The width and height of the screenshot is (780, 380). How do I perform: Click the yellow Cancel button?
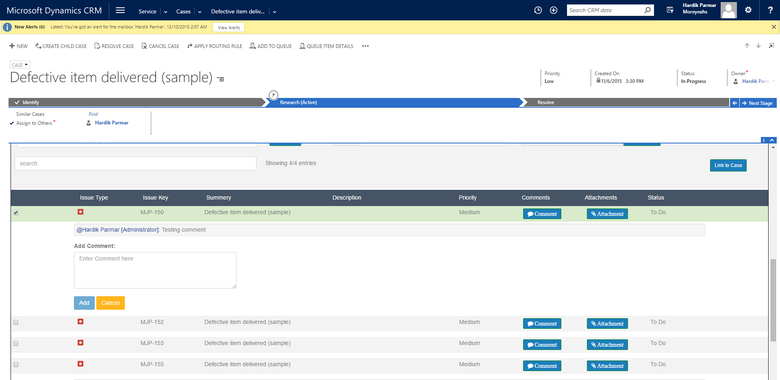(x=110, y=303)
